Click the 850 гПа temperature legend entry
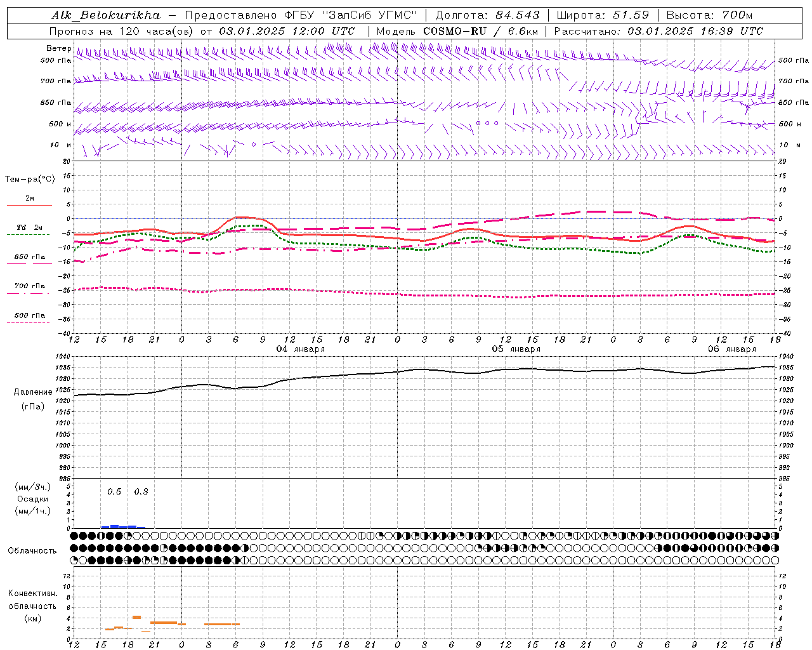The width and height of the screenshot is (812, 650). [x=29, y=257]
